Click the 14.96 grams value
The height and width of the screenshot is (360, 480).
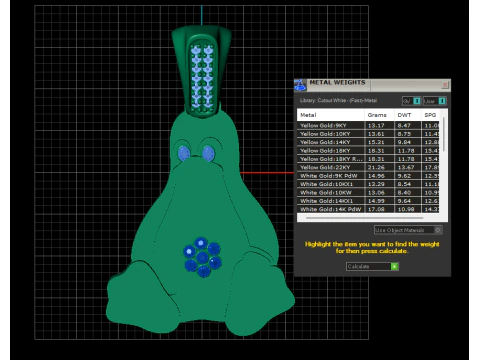[376, 176]
